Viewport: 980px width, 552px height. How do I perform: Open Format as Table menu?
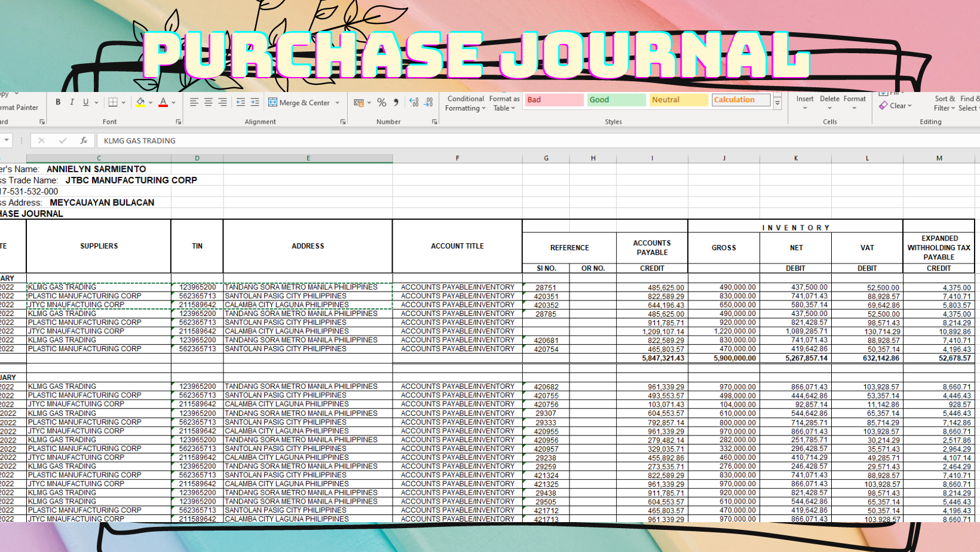click(504, 103)
